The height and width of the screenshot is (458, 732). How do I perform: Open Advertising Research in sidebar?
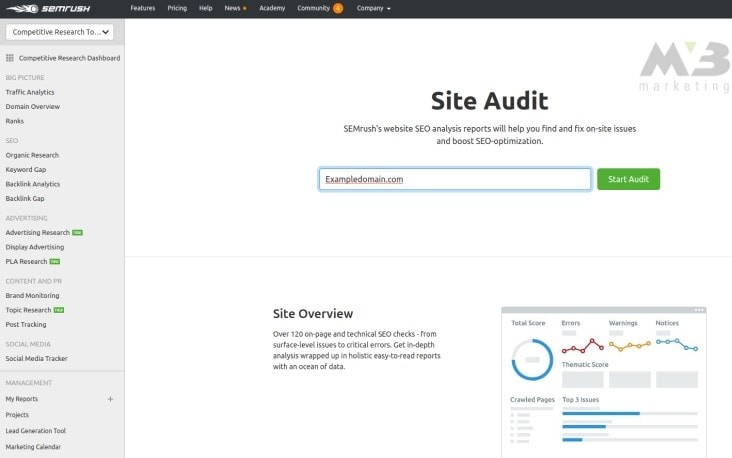tap(37, 233)
